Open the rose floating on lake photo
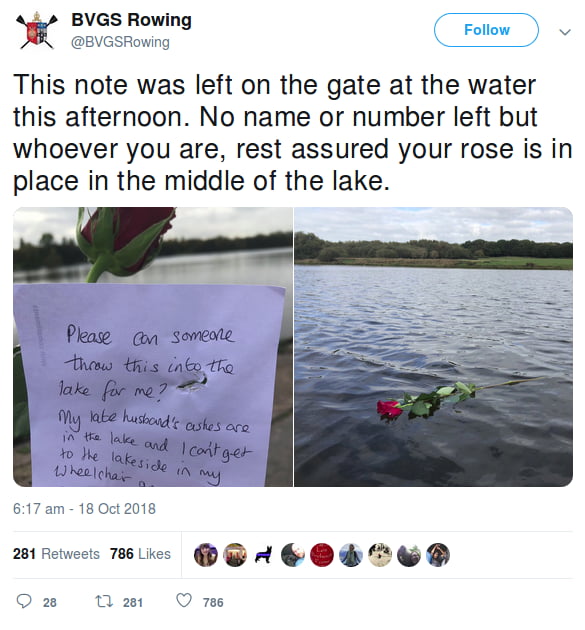 tap(434, 347)
